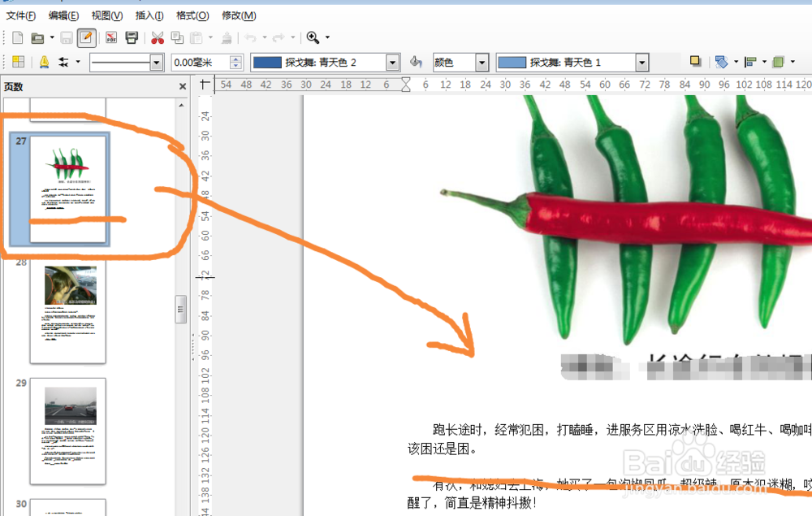Open the 修改(M) menu
This screenshot has height=516, width=812.
(239, 15)
